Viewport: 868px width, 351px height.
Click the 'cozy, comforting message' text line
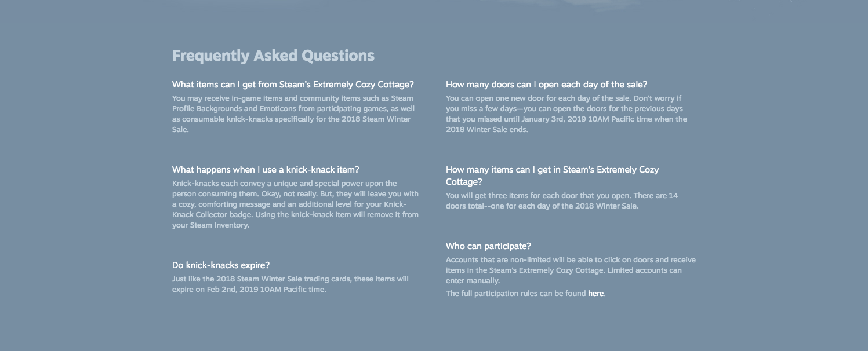[289, 204]
